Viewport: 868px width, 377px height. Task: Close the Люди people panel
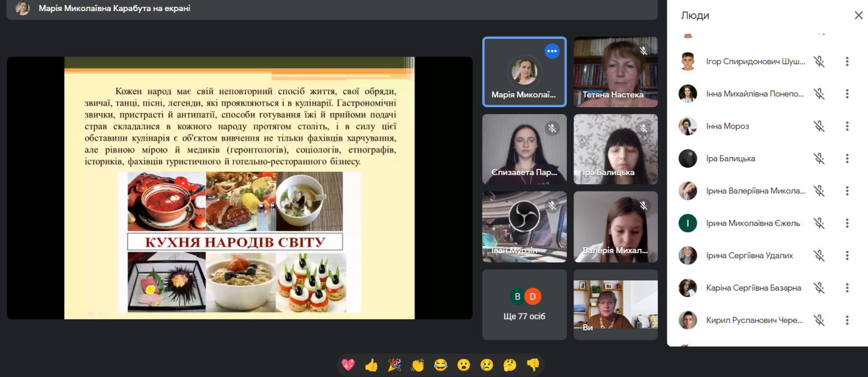click(858, 15)
